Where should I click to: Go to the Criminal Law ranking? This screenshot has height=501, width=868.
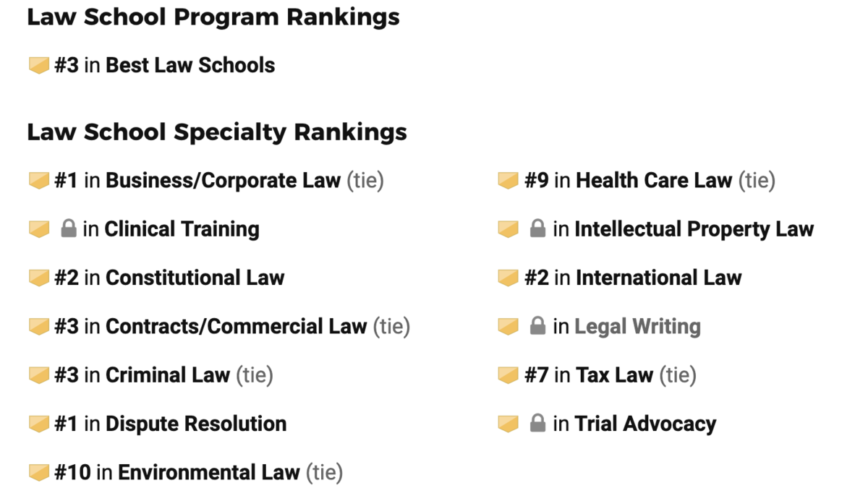coord(168,375)
